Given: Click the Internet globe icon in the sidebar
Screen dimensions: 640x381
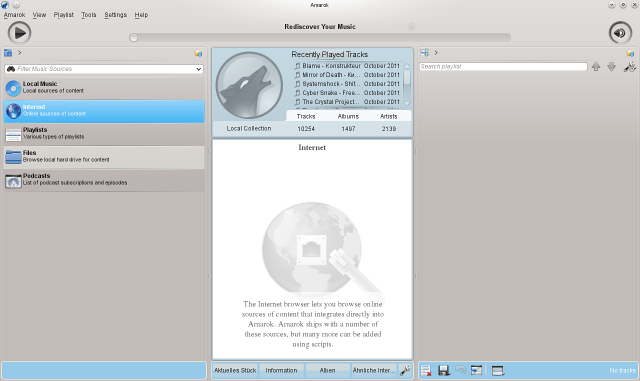Looking at the screenshot, I should 13,111.
